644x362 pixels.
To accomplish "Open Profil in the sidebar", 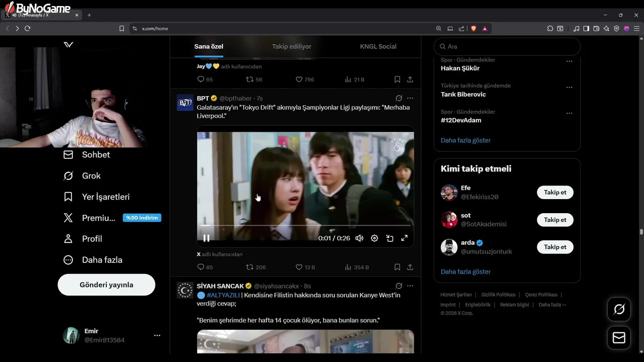I will pyautogui.click(x=83, y=239).
